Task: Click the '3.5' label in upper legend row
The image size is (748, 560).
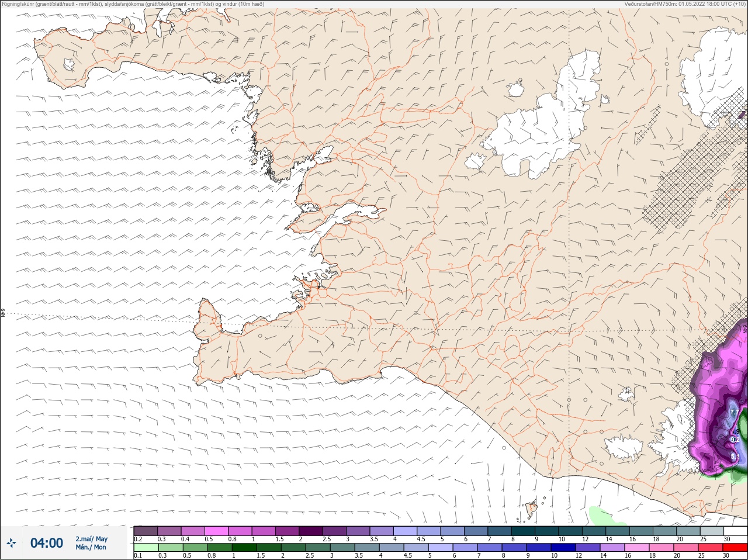Action: (x=373, y=539)
